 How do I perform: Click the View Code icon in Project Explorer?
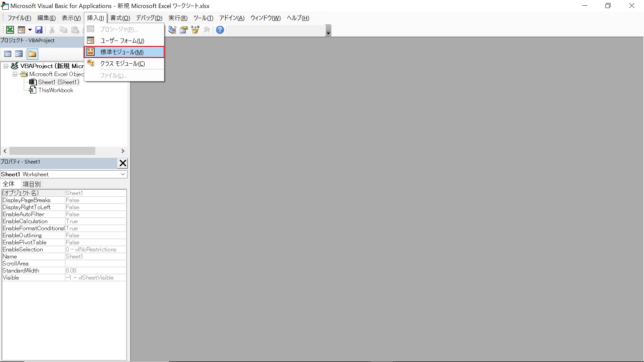pos(8,54)
